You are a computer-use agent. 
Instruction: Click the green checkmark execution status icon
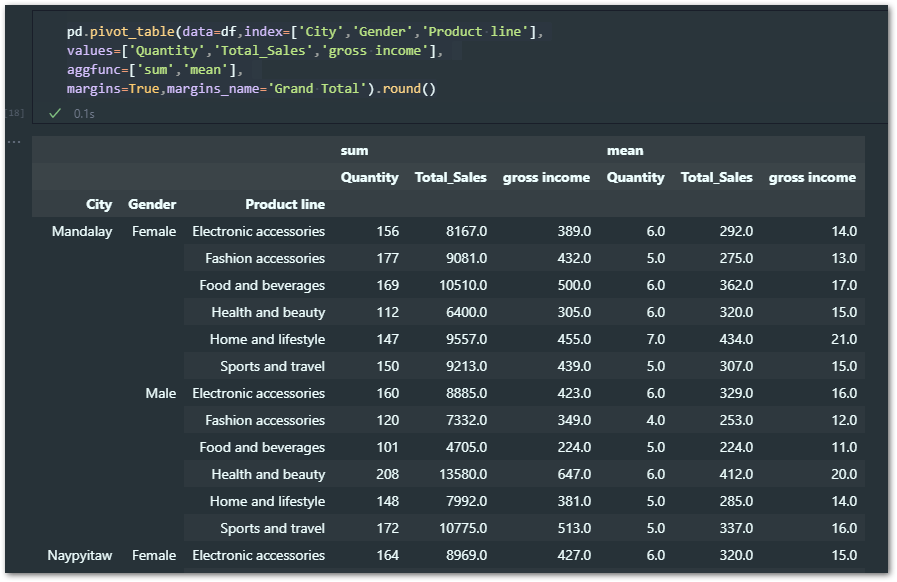click(55, 113)
